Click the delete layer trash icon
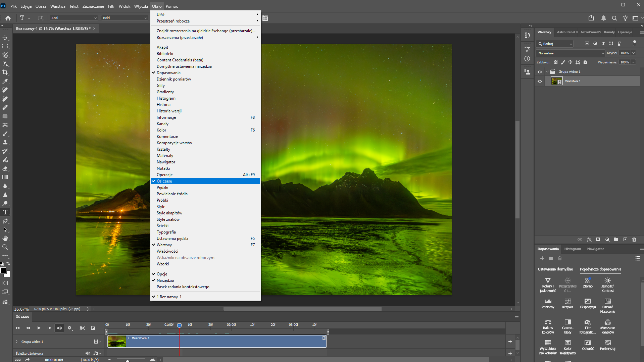The image size is (644, 362). point(634,240)
